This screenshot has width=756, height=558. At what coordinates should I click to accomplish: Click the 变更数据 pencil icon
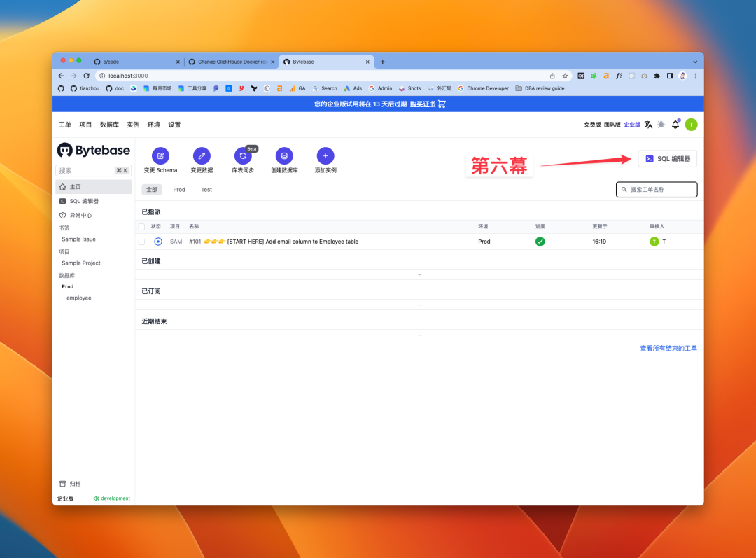point(202,155)
